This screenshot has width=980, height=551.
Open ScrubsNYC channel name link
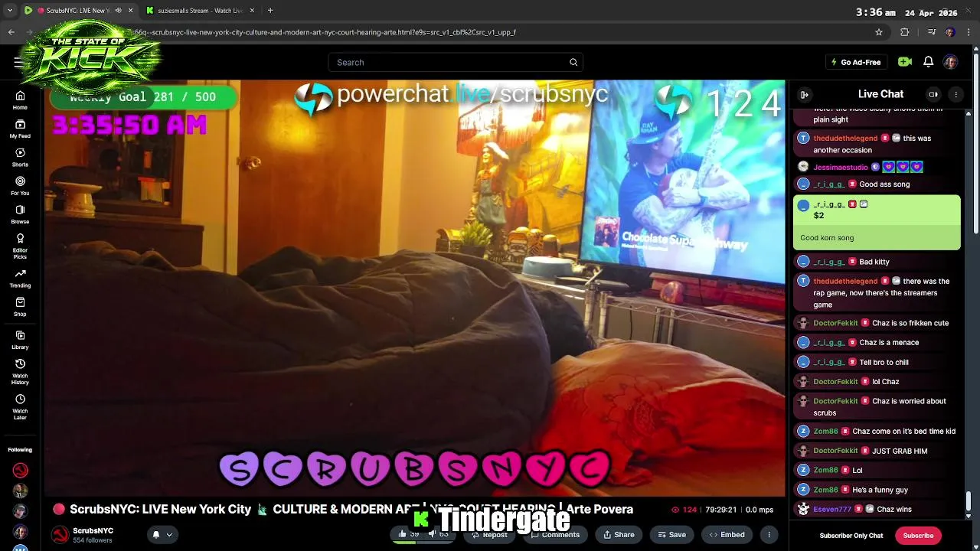(93, 530)
